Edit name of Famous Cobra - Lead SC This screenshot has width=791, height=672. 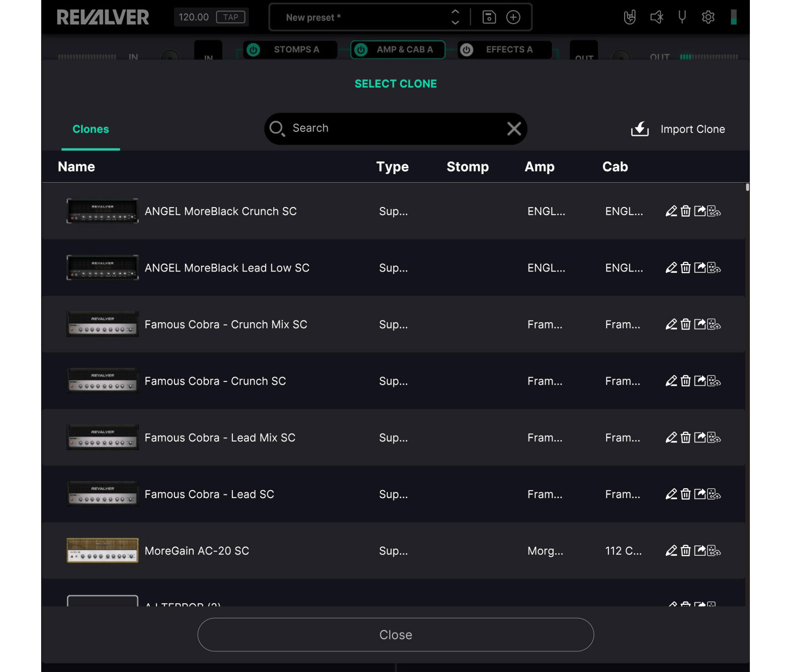pyautogui.click(x=671, y=494)
